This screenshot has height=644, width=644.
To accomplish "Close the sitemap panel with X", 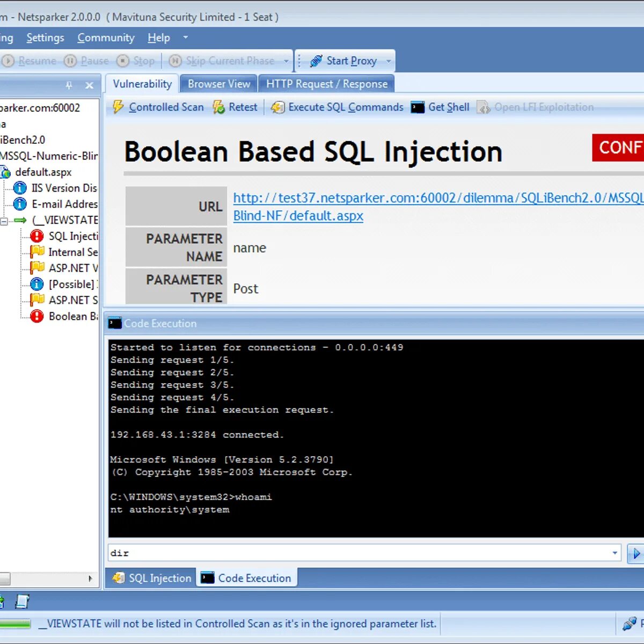I will tap(90, 85).
